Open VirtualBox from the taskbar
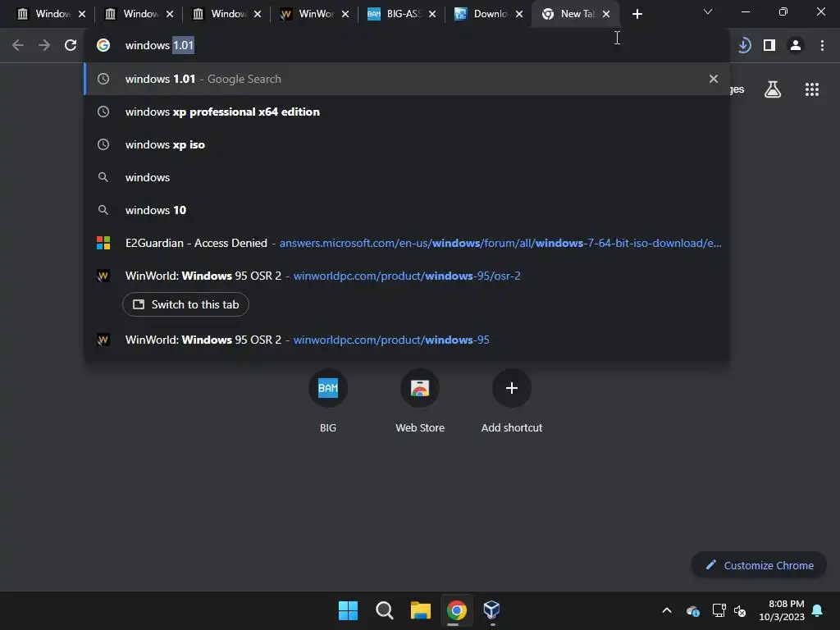 point(492,610)
